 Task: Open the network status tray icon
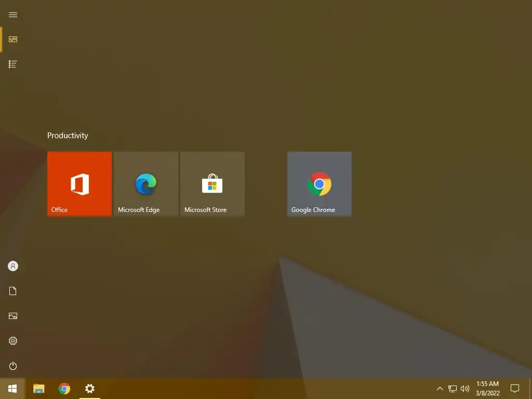click(453, 389)
